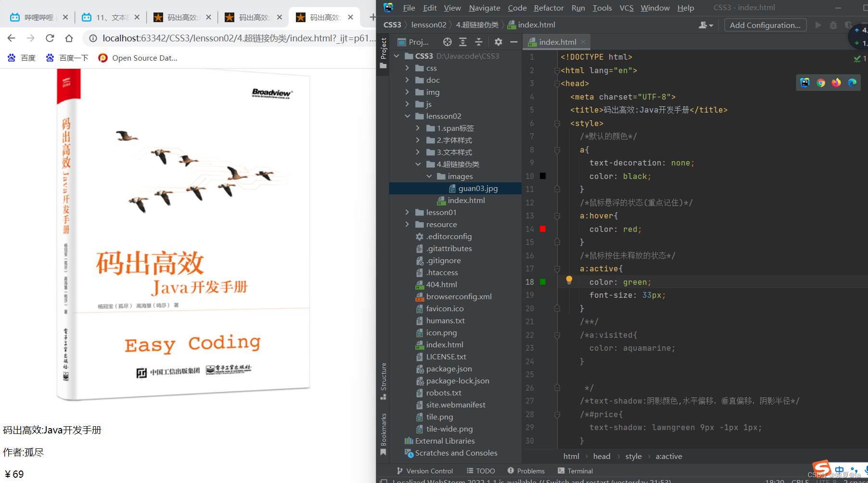Screen dimensions: 868x483
Task: Open the Terminal tool window
Action: (575, 471)
